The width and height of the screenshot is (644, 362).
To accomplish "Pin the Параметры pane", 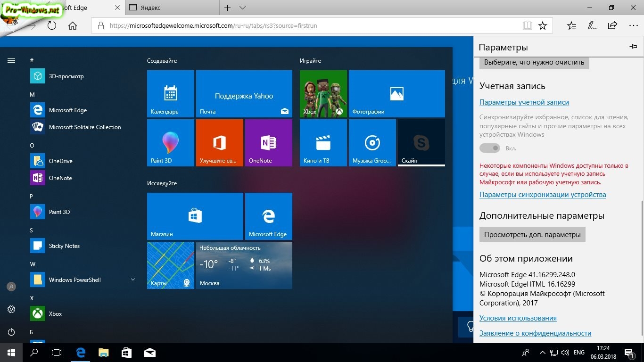I will pos(633,47).
